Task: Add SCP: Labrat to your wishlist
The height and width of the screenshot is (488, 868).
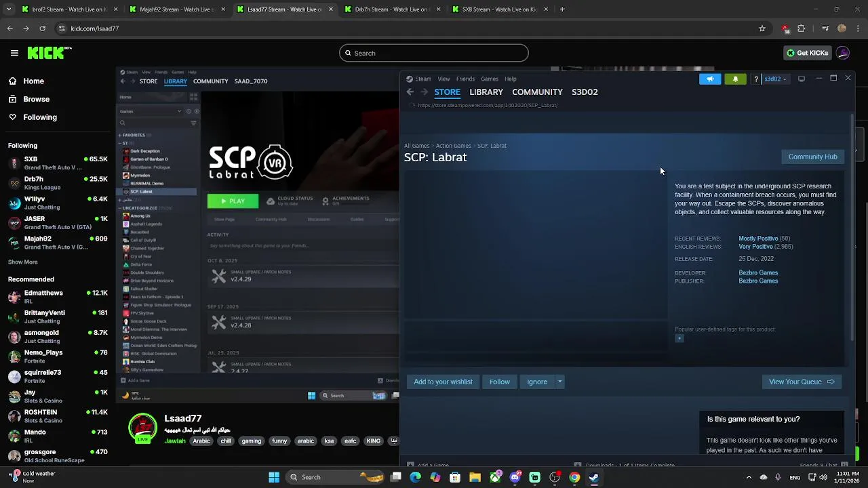Action: (x=443, y=382)
